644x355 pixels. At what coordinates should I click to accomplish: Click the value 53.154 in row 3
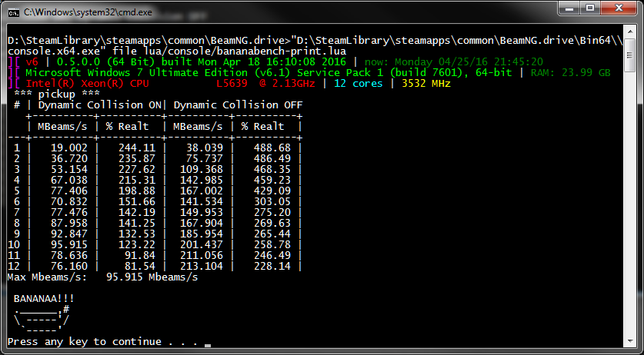click(69, 169)
